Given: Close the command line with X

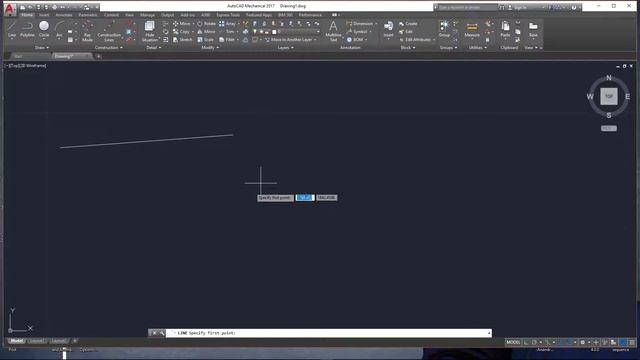Looking at the screenshot, I should tap(154, 333).
